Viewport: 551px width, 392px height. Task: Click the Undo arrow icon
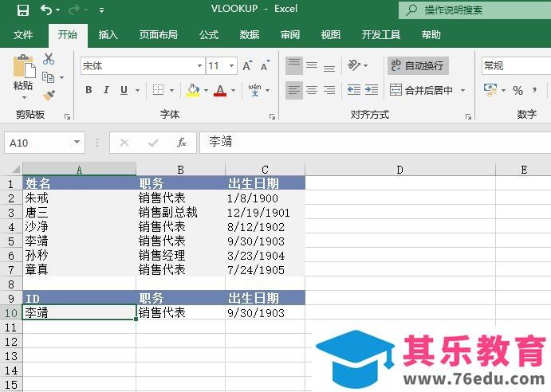pyautogui.click(x=46, y=10)
